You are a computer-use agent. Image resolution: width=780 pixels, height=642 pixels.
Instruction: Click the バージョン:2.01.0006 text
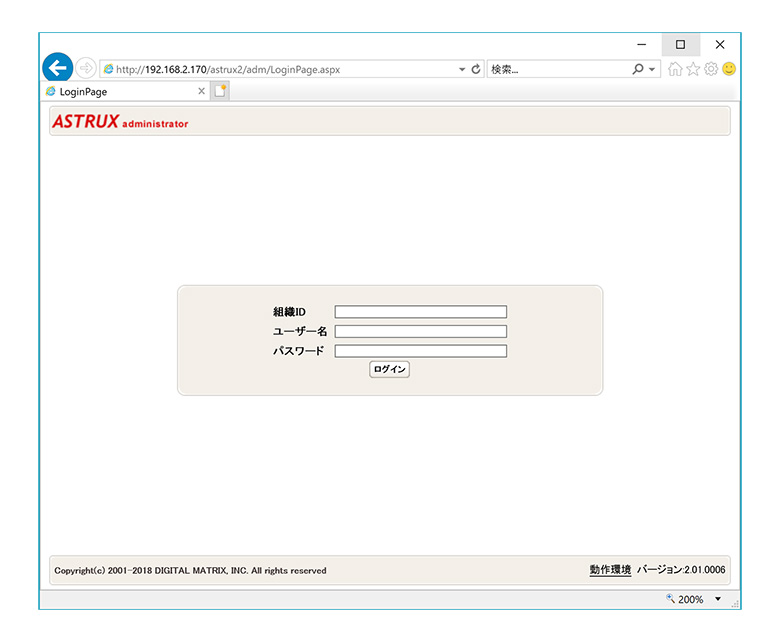pos(681,570)
